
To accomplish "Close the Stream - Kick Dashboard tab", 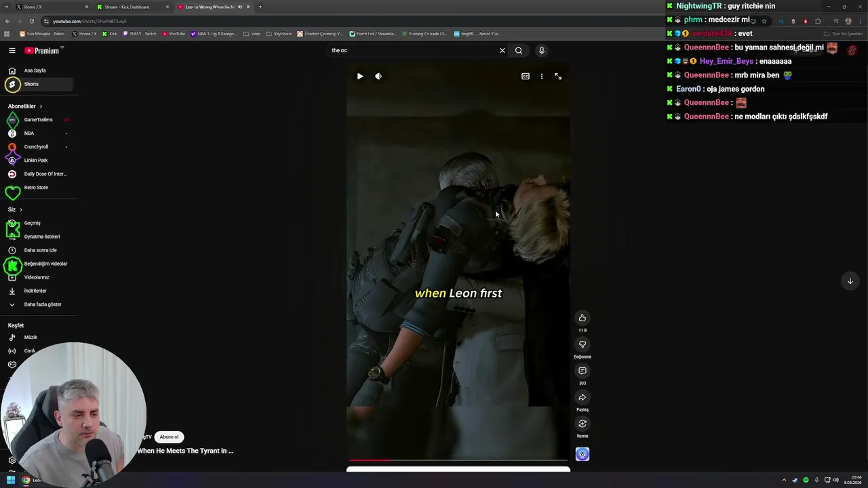I will click(x=167, y=7).
